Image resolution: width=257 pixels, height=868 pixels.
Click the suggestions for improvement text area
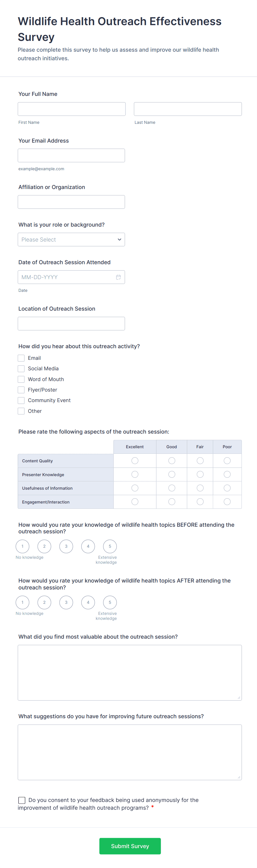click(x=129, y=751)
